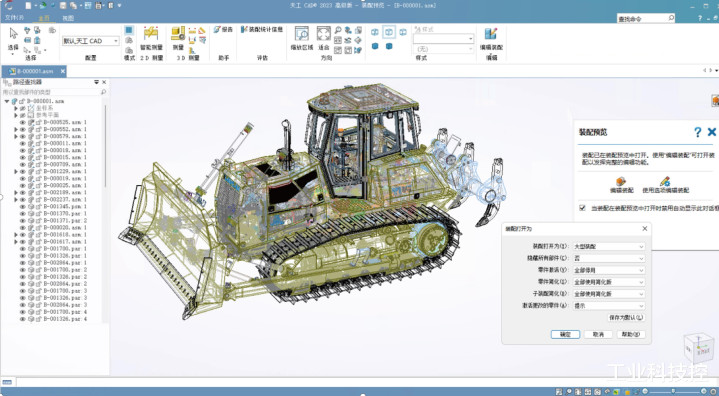The width and height of the screenshot is (719, 396).
Task: Select the 3D 测量 measure tool icon
Action: 178,33
